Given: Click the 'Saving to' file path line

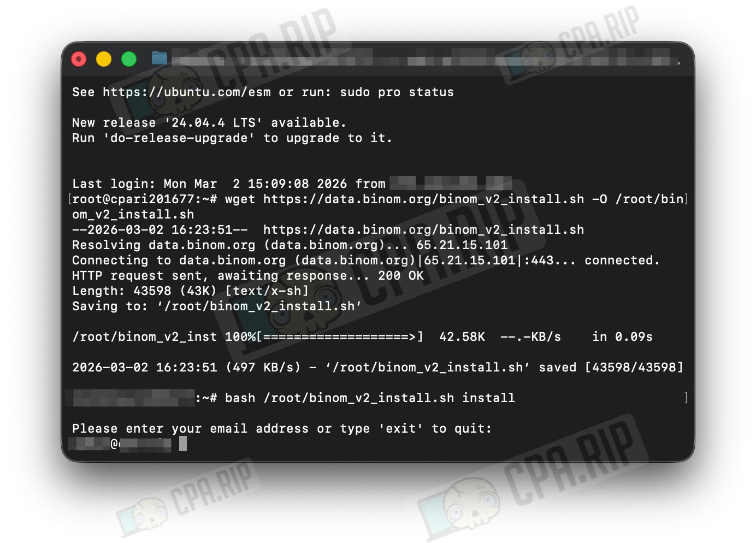Looking at the screenshot, I should coord(217,306).
